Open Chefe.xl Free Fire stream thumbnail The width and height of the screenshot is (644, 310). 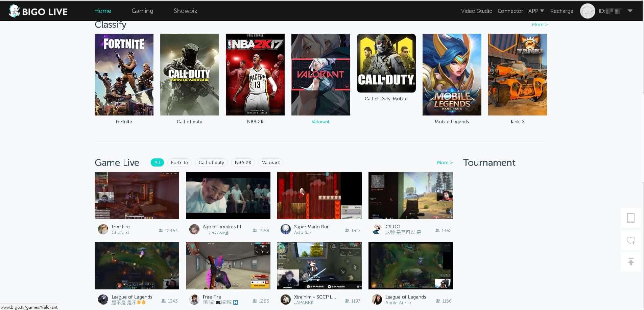pos(137,196)
